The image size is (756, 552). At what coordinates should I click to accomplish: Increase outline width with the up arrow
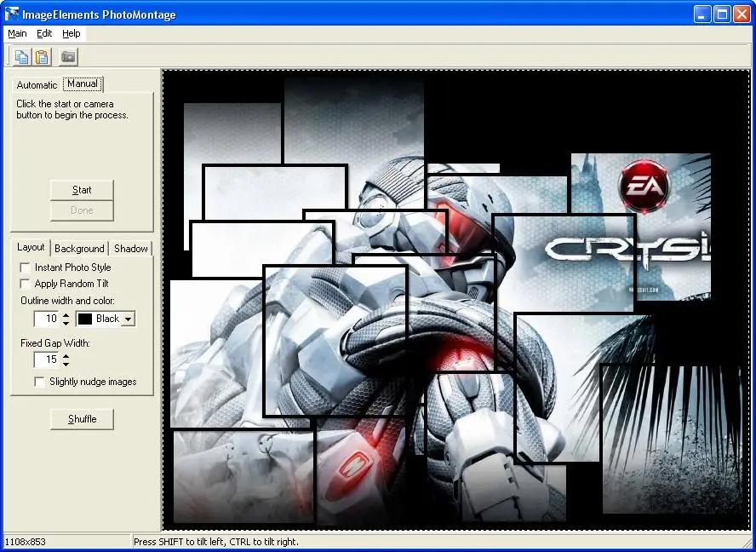point(66,315)
